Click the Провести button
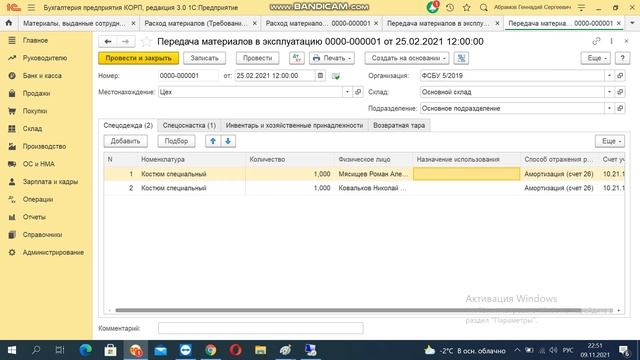Image resolution: width=640 pixels, height=360 pixels. (258, 58)
